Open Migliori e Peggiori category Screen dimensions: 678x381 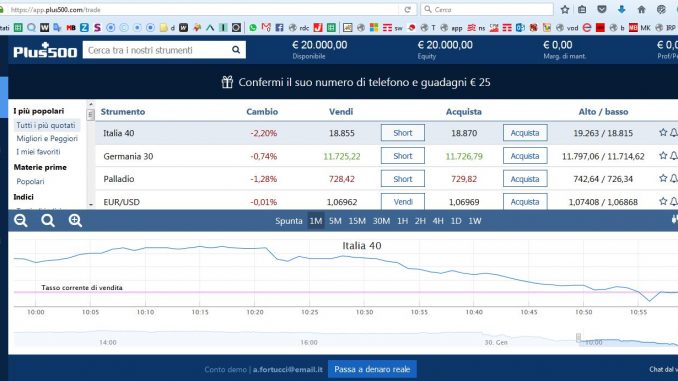pos(47,138)
